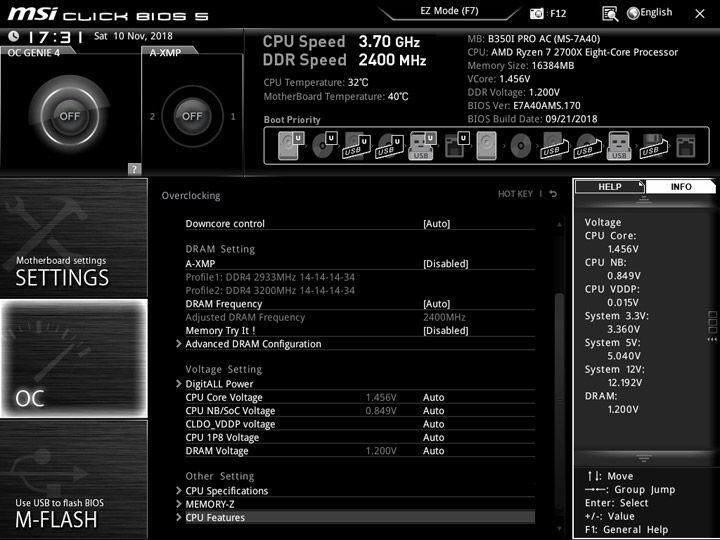Open the M-FLASH BIOS flashing section

[x=73, y=479]
